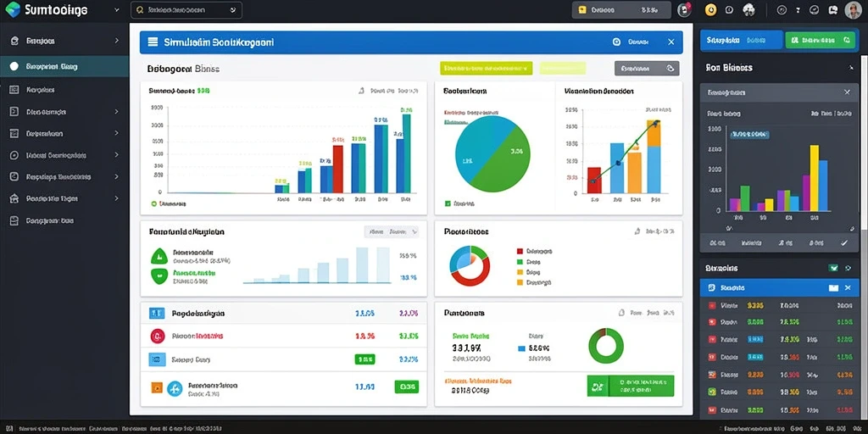Click the bell icon in the green donut card

pos(620,313)
